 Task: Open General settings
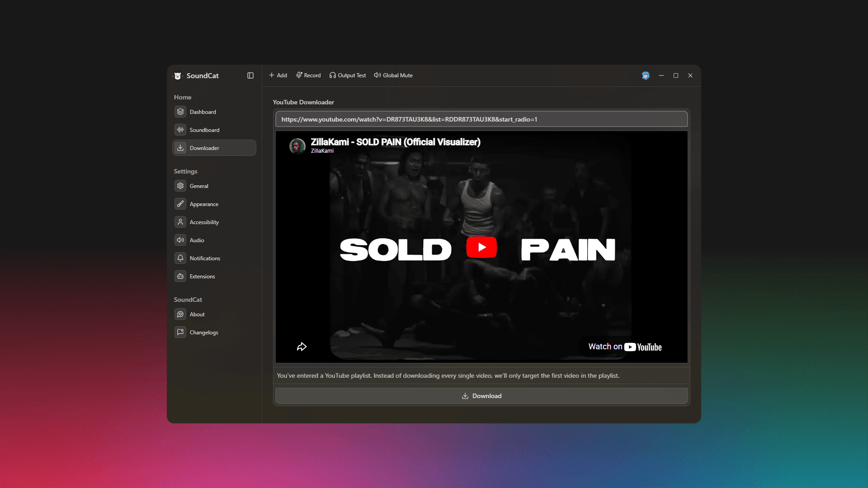tap(214, 186)
